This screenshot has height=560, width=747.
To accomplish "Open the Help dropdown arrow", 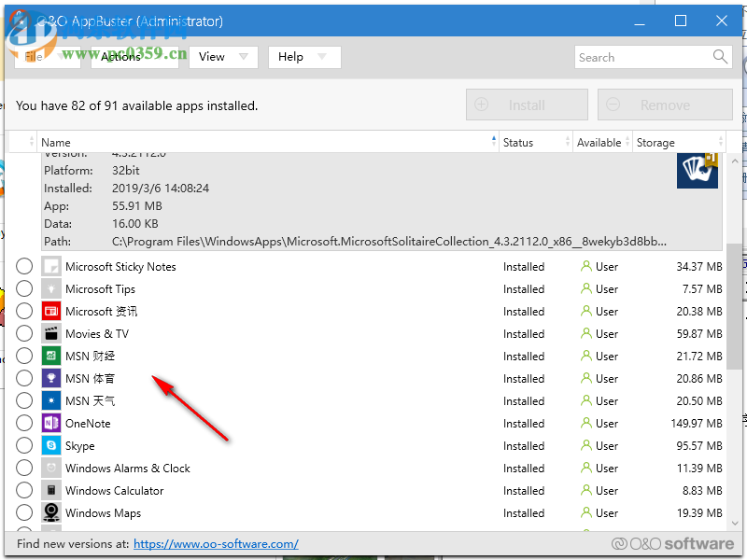I will (322, 57).
